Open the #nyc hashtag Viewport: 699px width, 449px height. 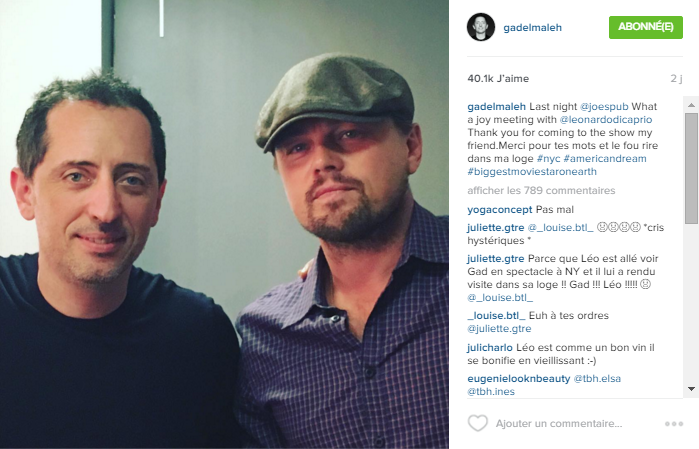click(x=548, y=159)
